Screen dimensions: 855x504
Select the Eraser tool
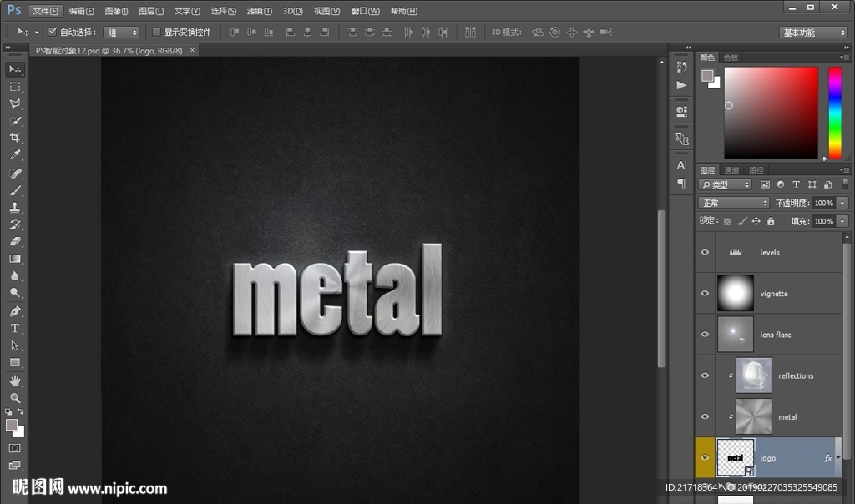[x=15, y=241]
